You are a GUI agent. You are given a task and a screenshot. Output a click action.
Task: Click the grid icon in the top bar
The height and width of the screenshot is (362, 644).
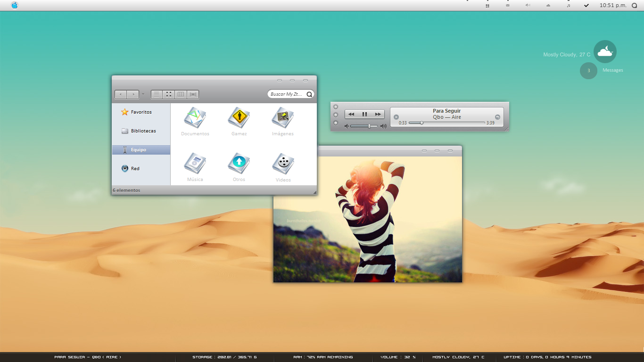point(487,6)
